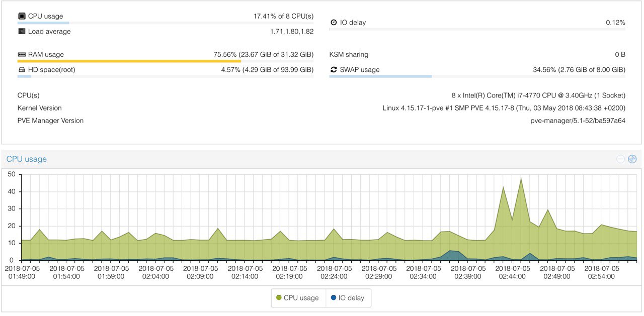Select the Intel Core i7-4770 CPU description
Viewport: 644px width, 316px height.
(538, 95)
